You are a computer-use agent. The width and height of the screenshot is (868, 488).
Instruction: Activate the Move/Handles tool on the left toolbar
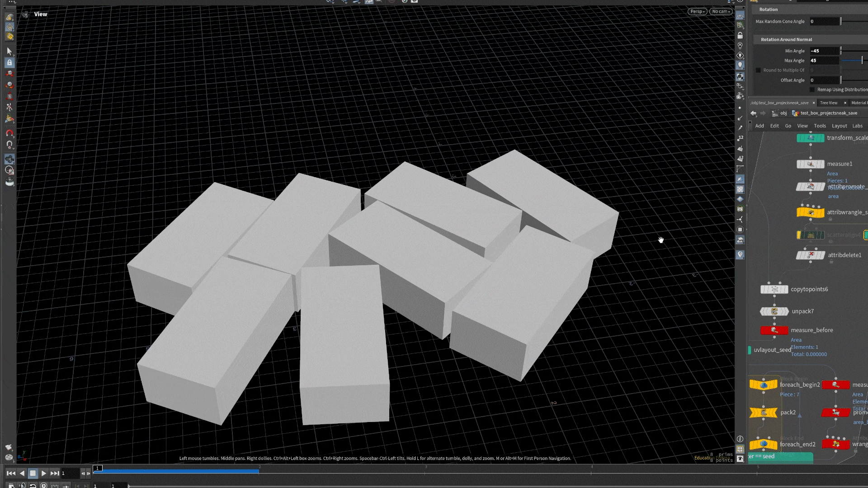(9, 73)
